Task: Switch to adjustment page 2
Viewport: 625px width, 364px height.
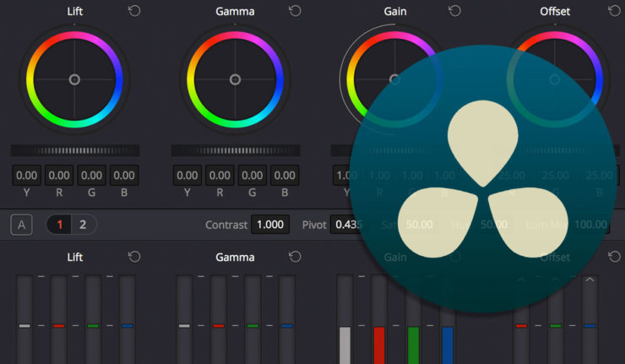Action: [x=83, y=225]
